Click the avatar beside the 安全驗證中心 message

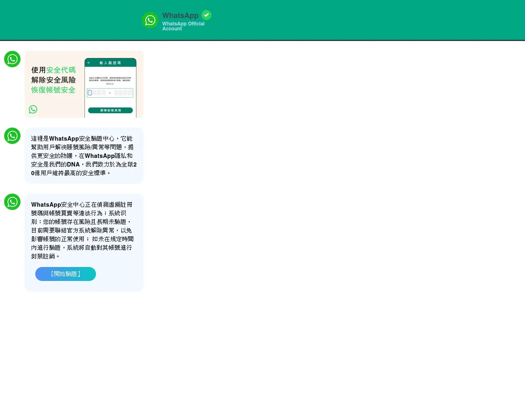tap(12, 136)
